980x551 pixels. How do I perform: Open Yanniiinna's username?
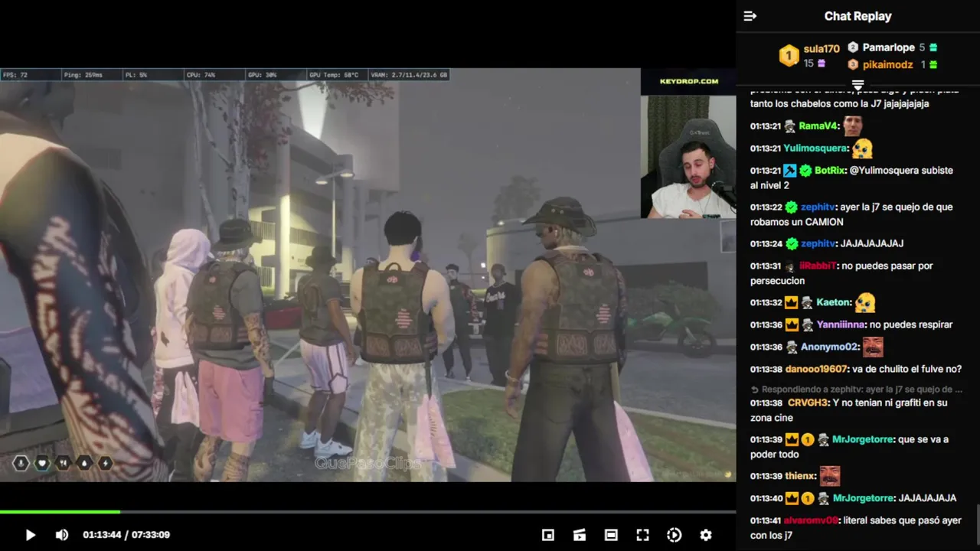(841, 325)
